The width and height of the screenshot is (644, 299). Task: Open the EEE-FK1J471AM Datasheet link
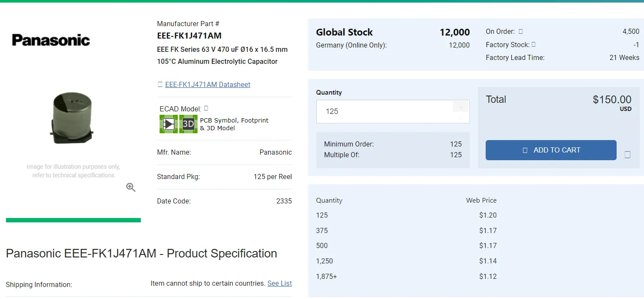coord(208,84)
